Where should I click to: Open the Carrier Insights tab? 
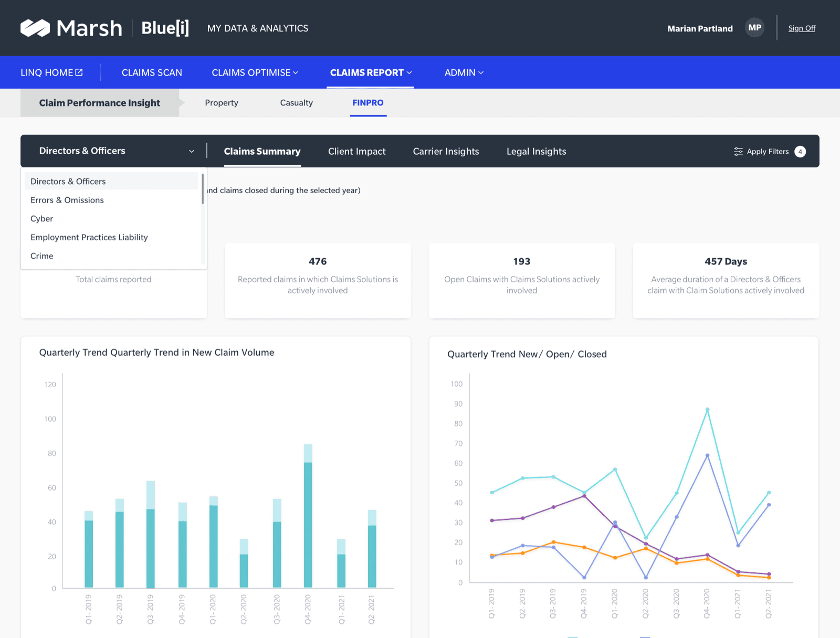pyautogui.click(x=446, y=151)
